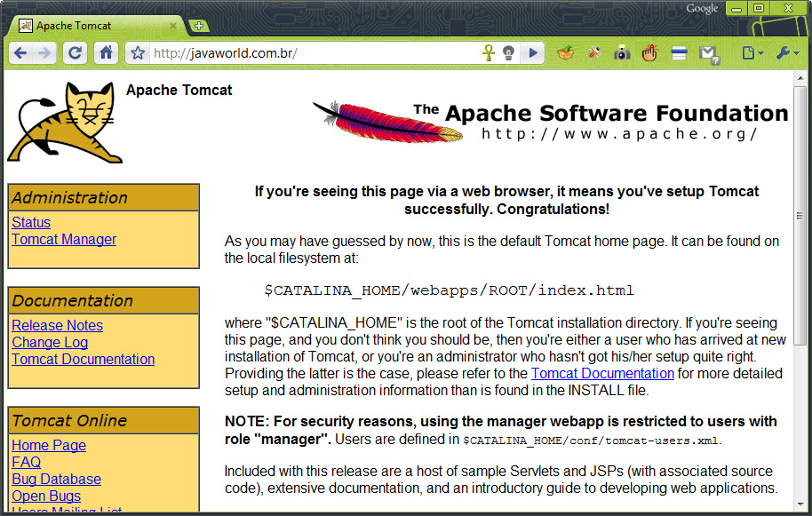The image size is (812, 516).
Task: Close the browser window
Action: pos(788,9)
